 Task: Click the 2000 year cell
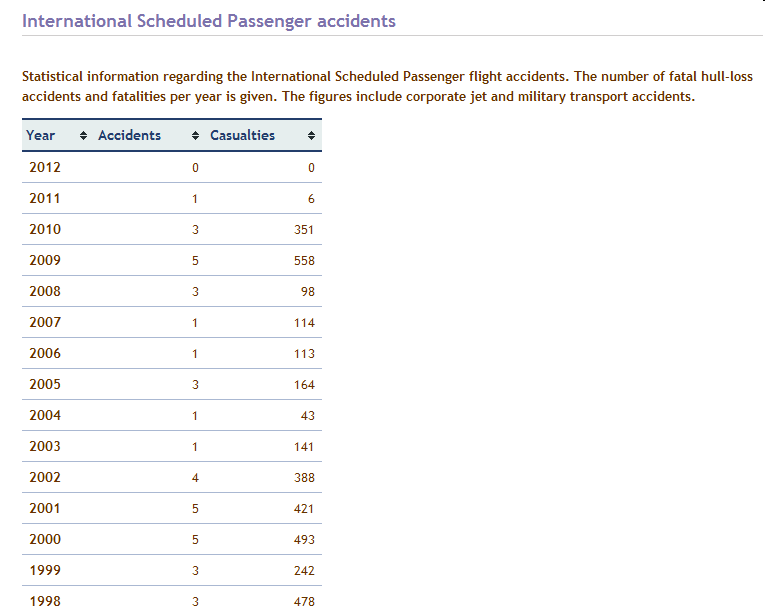click(x=45, y=539)
